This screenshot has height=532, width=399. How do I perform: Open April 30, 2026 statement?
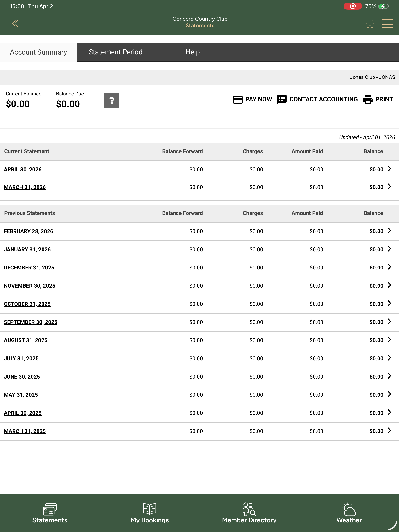[x=23, y=169]
